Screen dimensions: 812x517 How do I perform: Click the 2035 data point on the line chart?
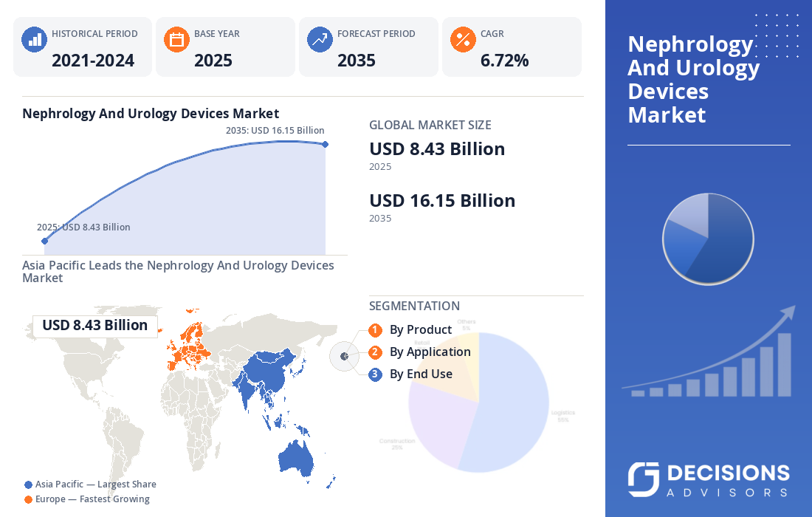(326, 145)
